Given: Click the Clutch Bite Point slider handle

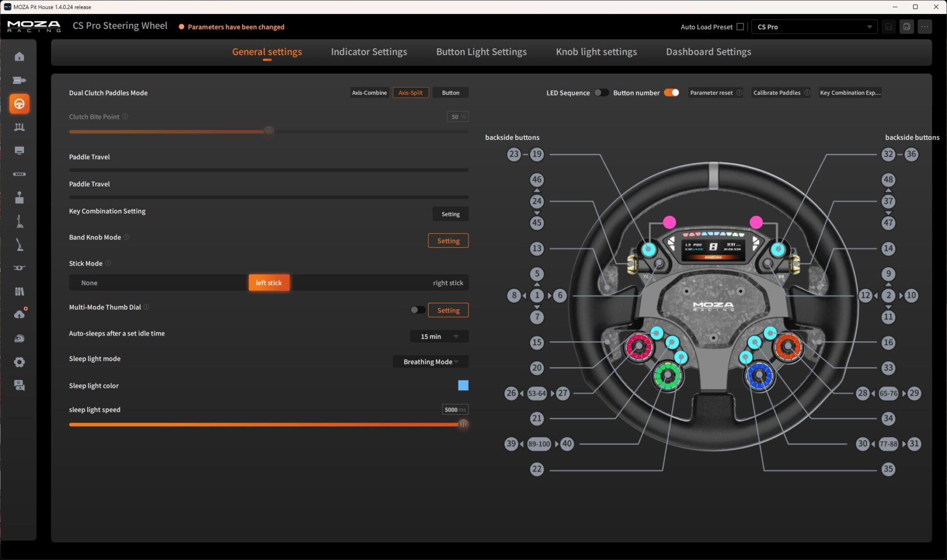Looking at the screenshot, I should point(269,131).
